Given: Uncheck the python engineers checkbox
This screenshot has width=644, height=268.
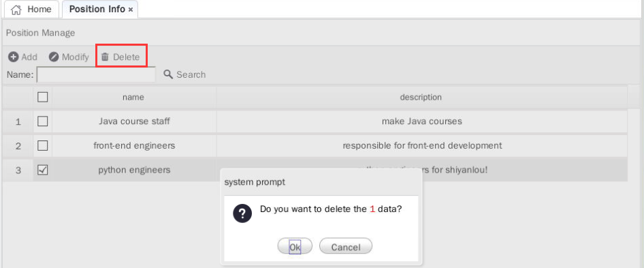Looking at the screenshot, I should point(43,170).
